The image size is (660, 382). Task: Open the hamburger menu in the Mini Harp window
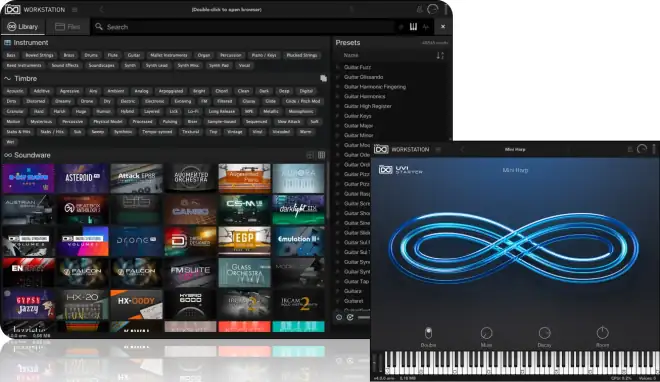[438, 149]
